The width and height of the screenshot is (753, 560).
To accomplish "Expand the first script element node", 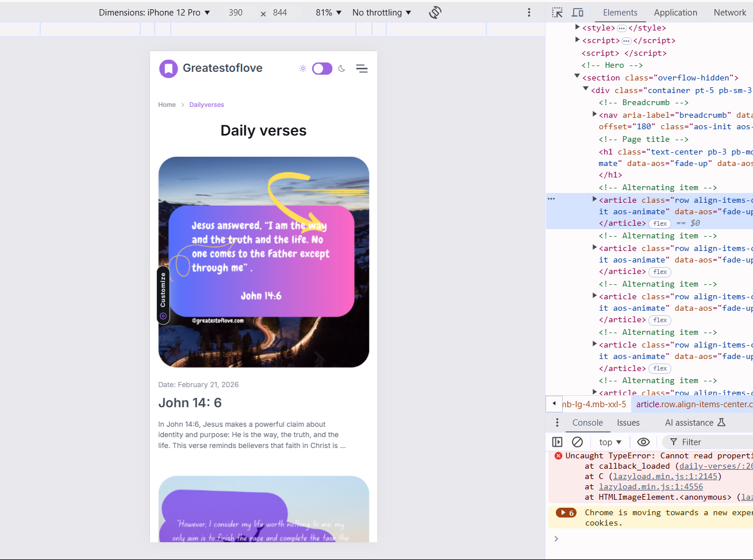I will (x=577, y=40).
